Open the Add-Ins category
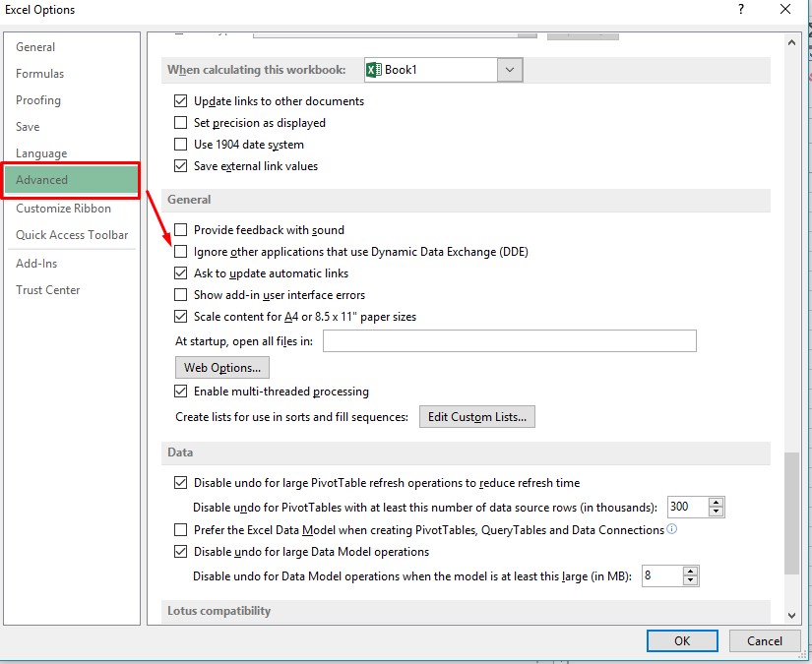 point(36,264)
